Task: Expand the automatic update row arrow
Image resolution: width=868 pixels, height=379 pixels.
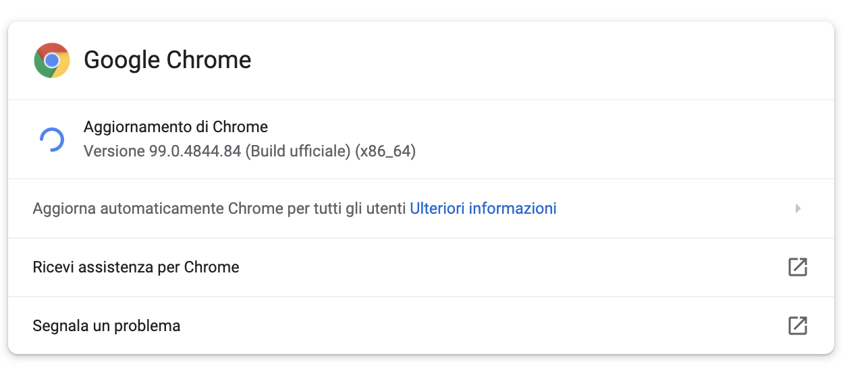Action: (798, 208)
